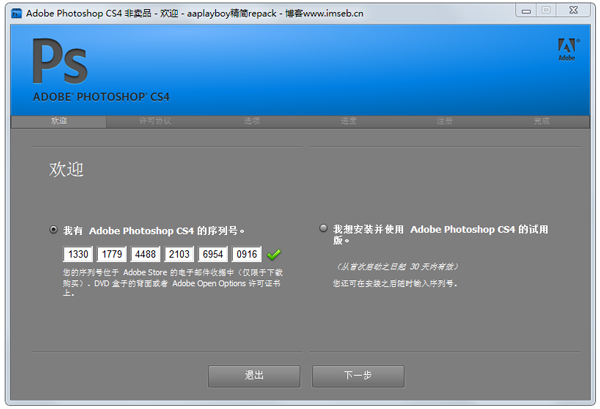The image size is (600, 409).
Task: Click the 完成 step tab
Action: point(542,121)
